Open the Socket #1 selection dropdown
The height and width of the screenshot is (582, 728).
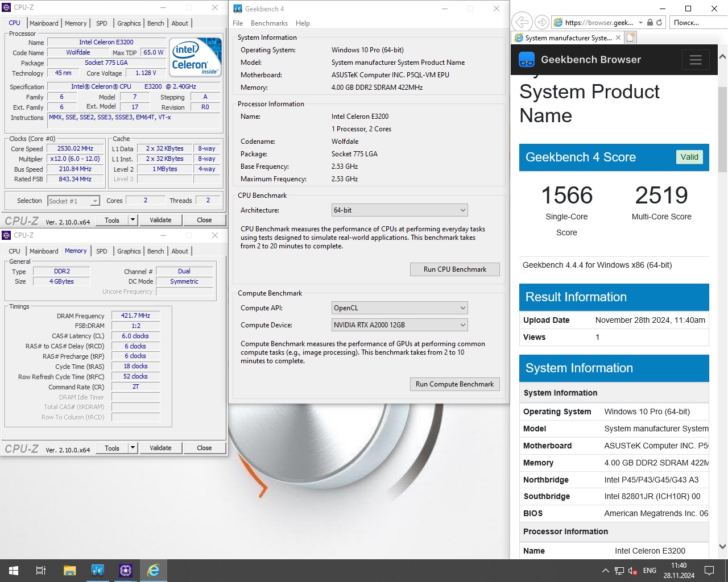point(73,201)
